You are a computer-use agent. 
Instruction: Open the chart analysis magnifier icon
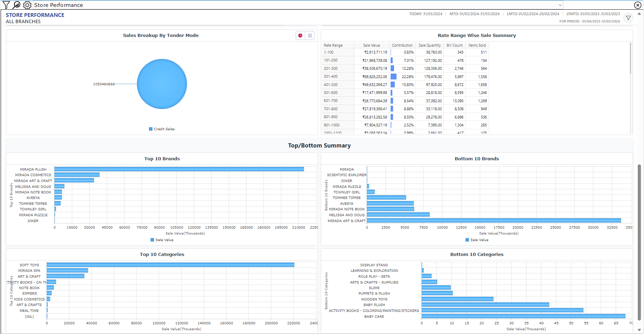point(17,5)
